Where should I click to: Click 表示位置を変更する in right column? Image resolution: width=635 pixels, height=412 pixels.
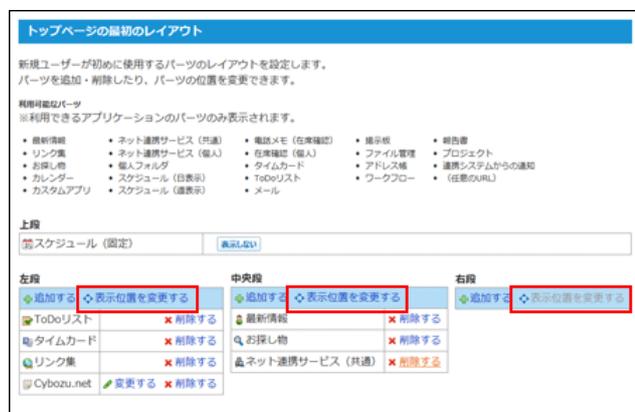click(577, 298)
